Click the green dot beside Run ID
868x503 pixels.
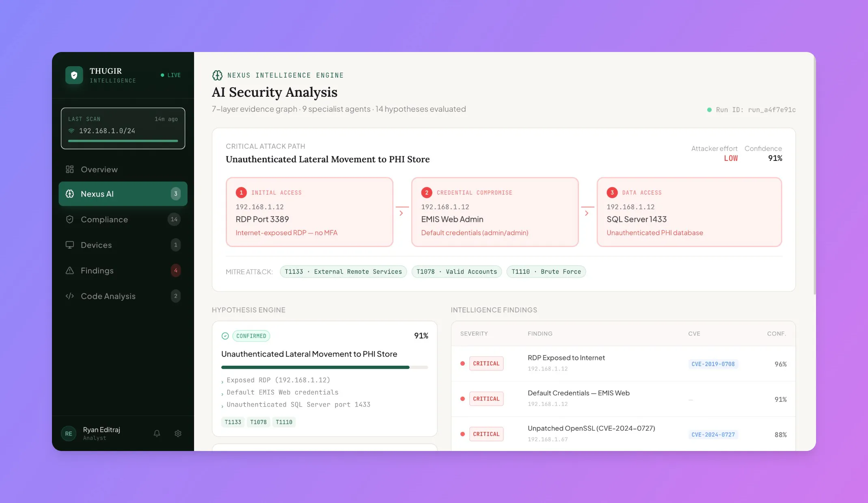[x=709, y=110]
